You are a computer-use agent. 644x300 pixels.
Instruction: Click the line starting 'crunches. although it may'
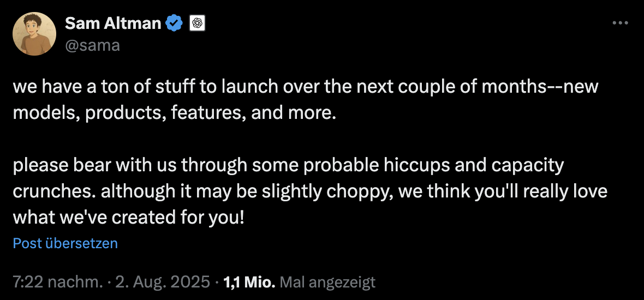[310, 191]
